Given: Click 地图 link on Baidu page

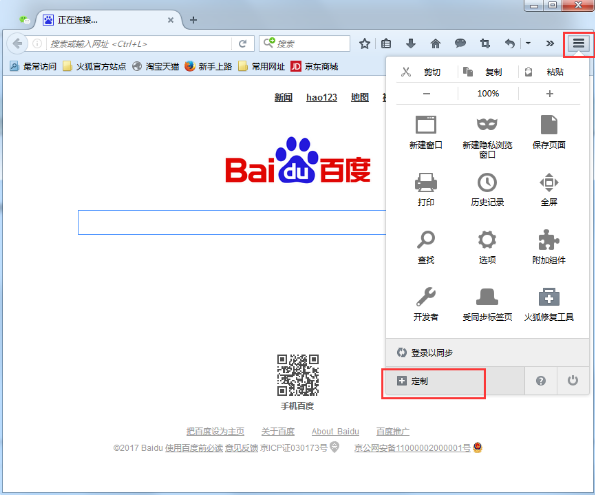Looking at the screenshot, I should tap(360, 98).
